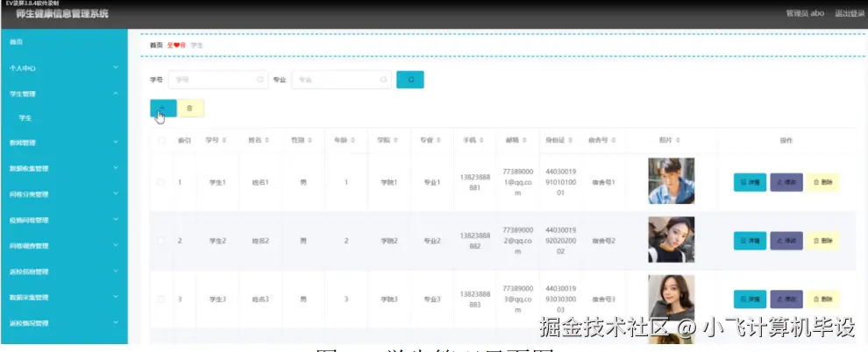868x352 pixels.
Task: Expand the 问卷分类管理 sidebar menu
Action: (64, 194)
